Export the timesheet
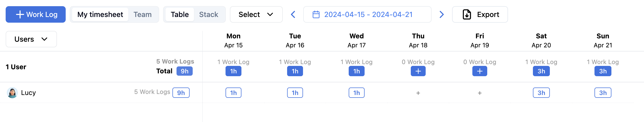The width and height of the screenshot is (644, 122). tap(480, 15)
